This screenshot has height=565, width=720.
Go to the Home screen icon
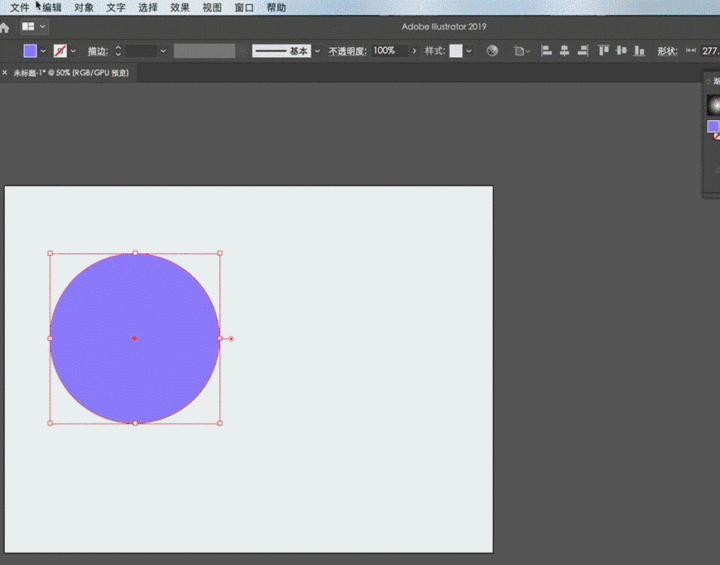tap(4, 28)
